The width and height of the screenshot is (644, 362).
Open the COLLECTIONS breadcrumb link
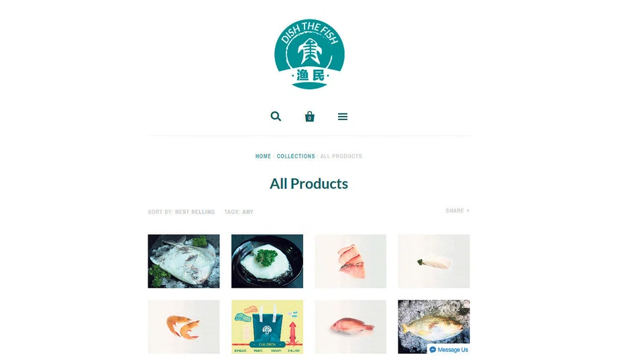click(296, 156)
